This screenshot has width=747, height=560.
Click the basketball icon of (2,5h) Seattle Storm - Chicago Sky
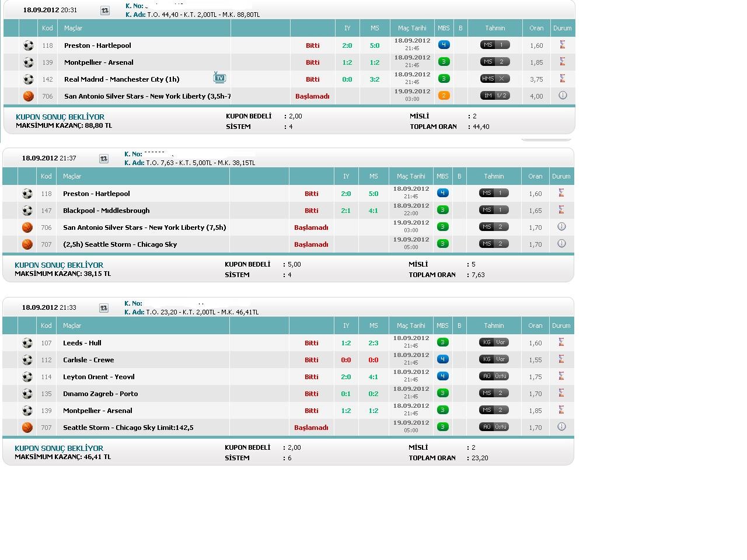coord(27,244)
